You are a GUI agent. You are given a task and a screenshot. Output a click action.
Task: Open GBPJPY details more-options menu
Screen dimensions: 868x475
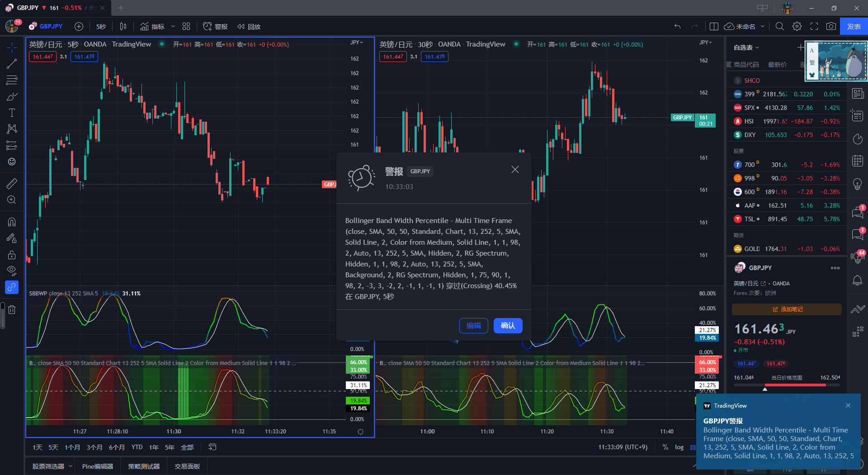[835, 268]
